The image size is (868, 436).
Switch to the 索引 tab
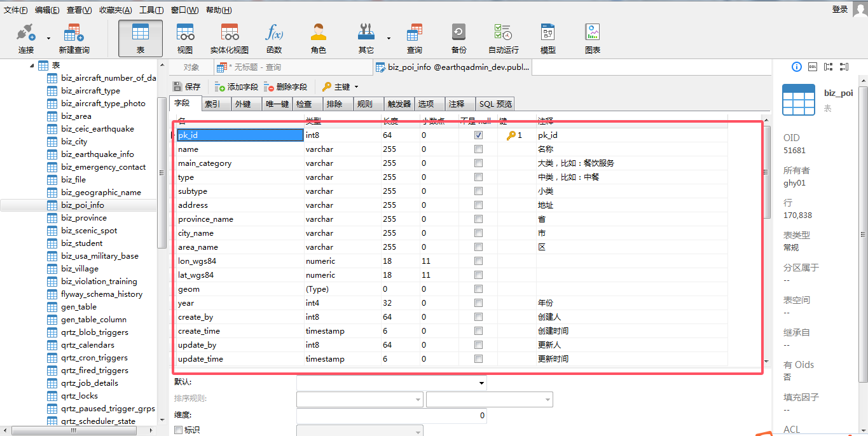[212, 104]
